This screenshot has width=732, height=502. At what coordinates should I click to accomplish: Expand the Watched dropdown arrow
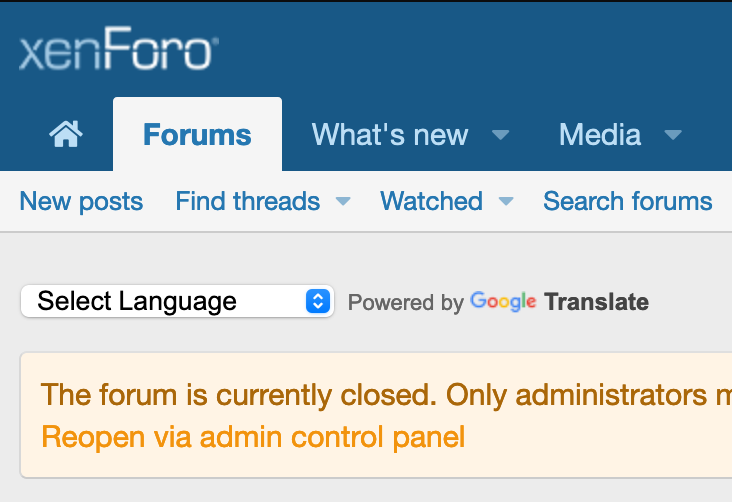(506, 202)
